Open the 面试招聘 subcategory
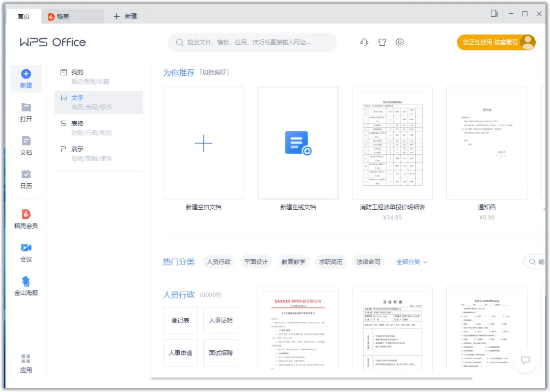This screenshot has height=392, width=550. coord(221,353)
